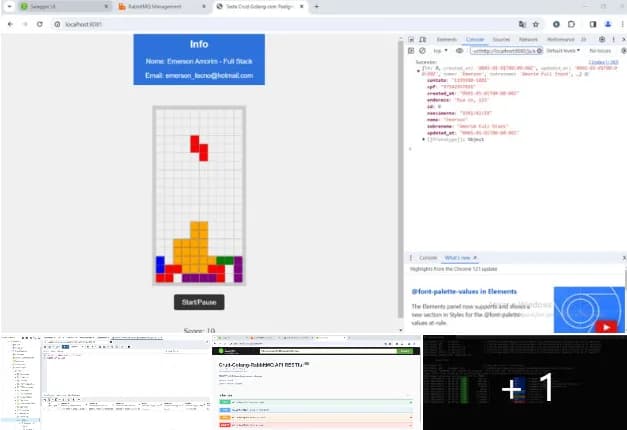Close the RabbitMQ Management tab
The width and height of the screenshot is (627, 430).
pyautogui.click(x=204, y=6)
